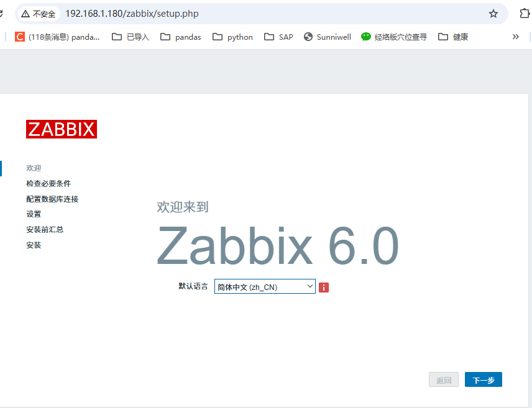Screen dimensions: 532x408
Task: Select the 配置数据库连接 setup step
Action: (52, 199)
